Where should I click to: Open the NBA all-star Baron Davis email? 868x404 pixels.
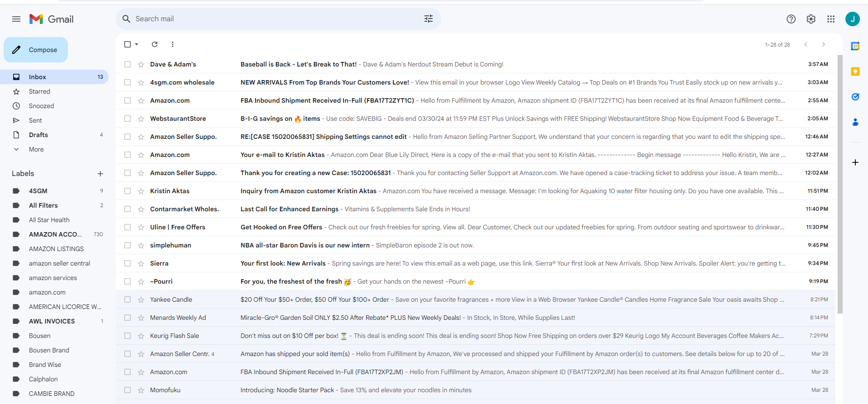476,245
